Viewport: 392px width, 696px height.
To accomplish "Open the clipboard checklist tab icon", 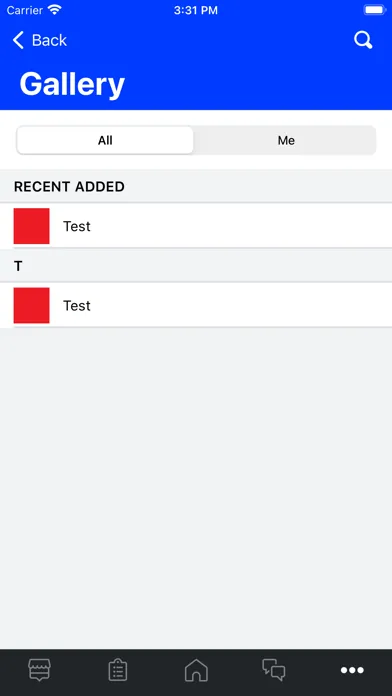I will (x=118, y=670).
